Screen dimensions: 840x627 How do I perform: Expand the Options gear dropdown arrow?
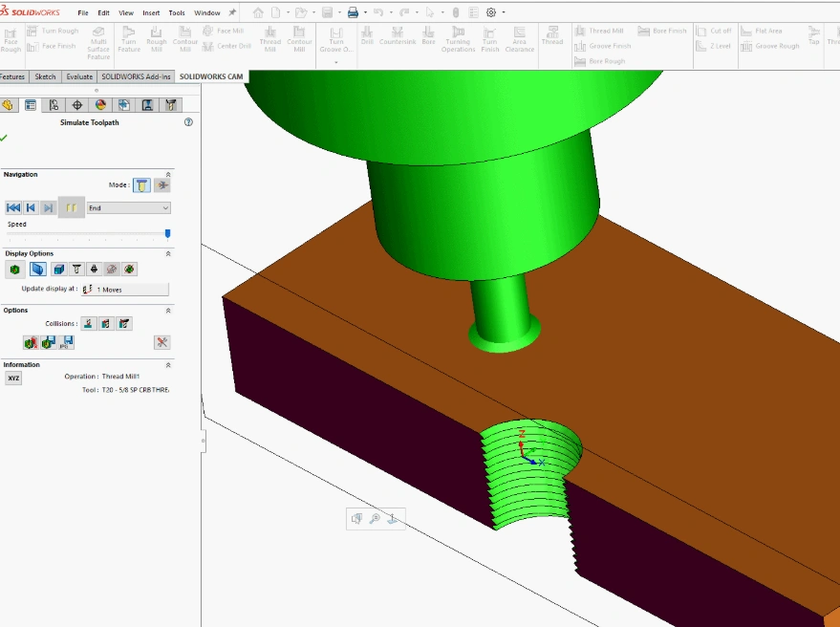[504, 12]
